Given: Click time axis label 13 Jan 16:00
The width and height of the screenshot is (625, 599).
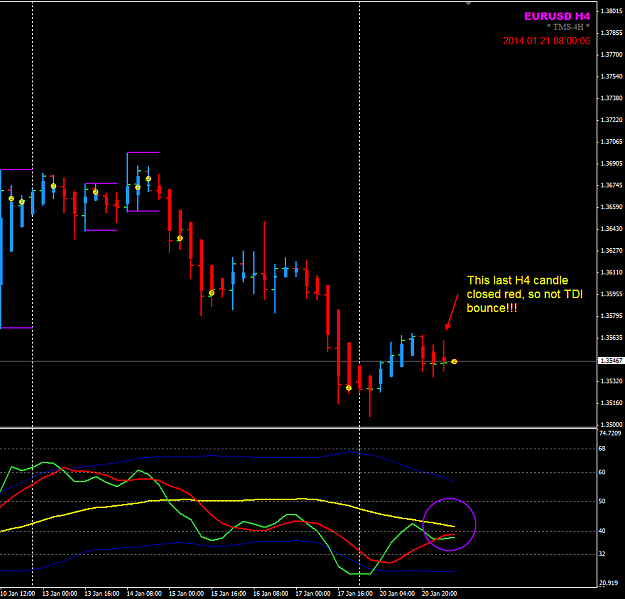Looking at the screenshot, I should (102, 594).
